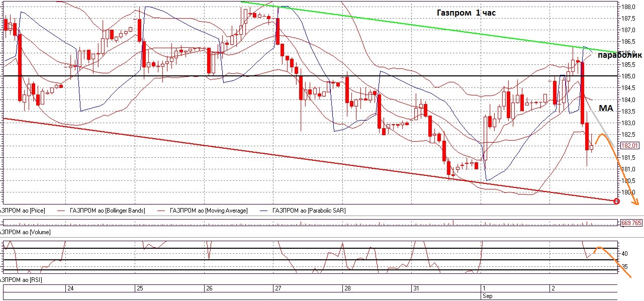Click the 185,0 price axis label

click(x=628, y=76)
